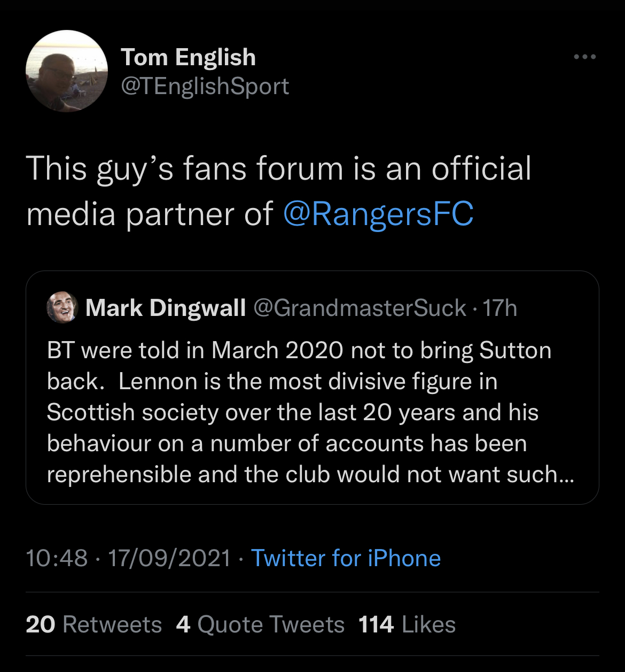625x672 pixels.
Task: Open the Tom English display name
Action: tap(188, 57)
